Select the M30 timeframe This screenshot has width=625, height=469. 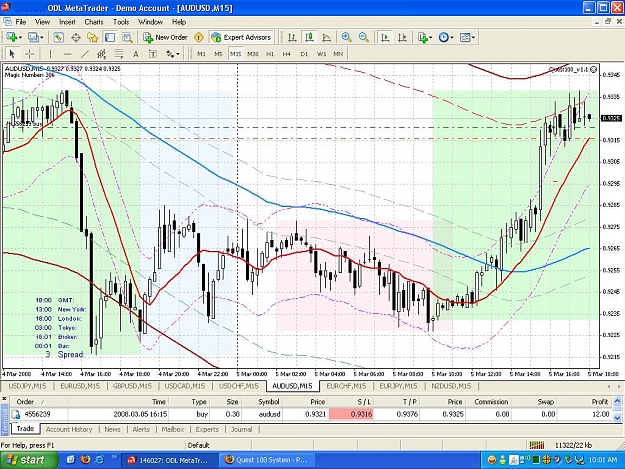point(253,54)
